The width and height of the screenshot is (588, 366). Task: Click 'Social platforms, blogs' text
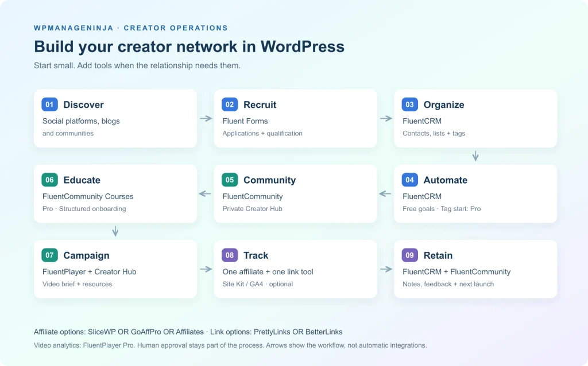(81, 121)
